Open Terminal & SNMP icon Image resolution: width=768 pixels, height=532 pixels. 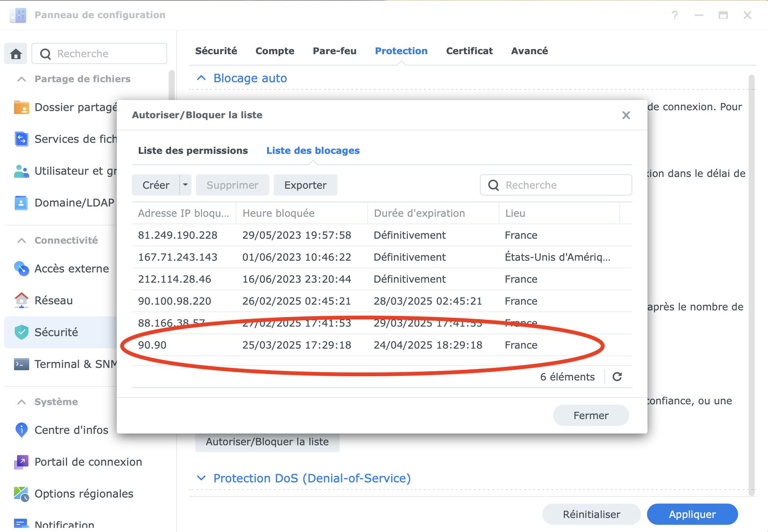click(x=21, y=364)
